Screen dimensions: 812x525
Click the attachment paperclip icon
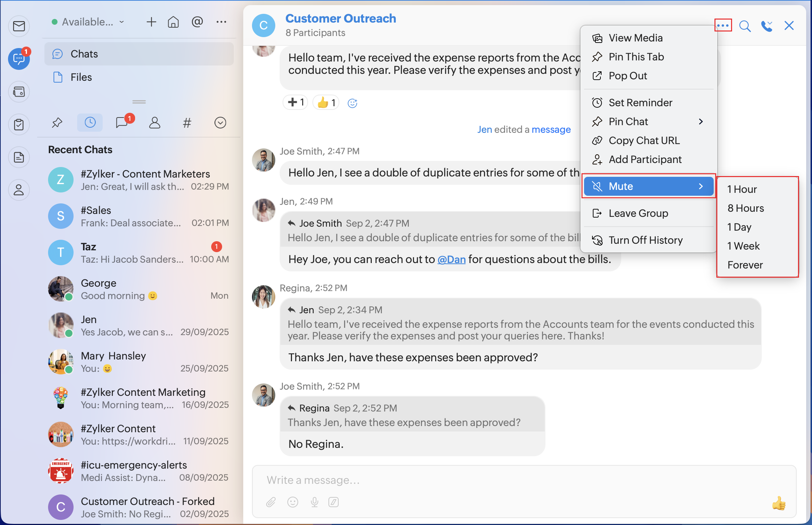271,502
